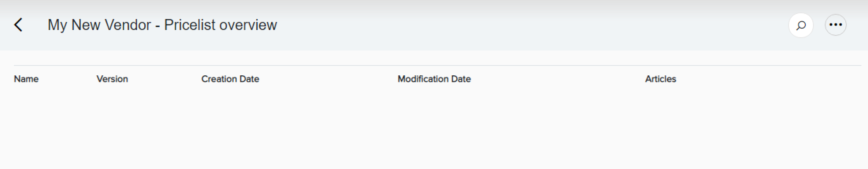Go back using the left arrow
The width and height of the screenshot is (868, 169).
(18, 25)
